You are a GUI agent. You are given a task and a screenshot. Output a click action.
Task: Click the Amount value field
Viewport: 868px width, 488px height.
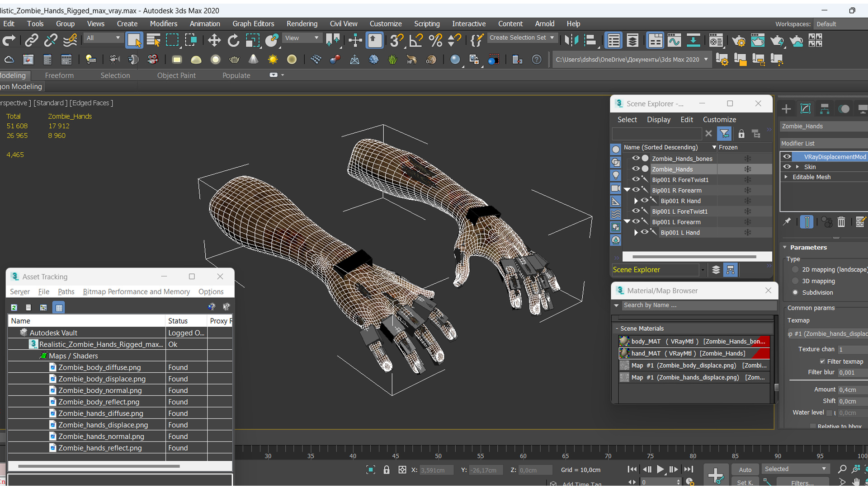[x=853, y=389]
